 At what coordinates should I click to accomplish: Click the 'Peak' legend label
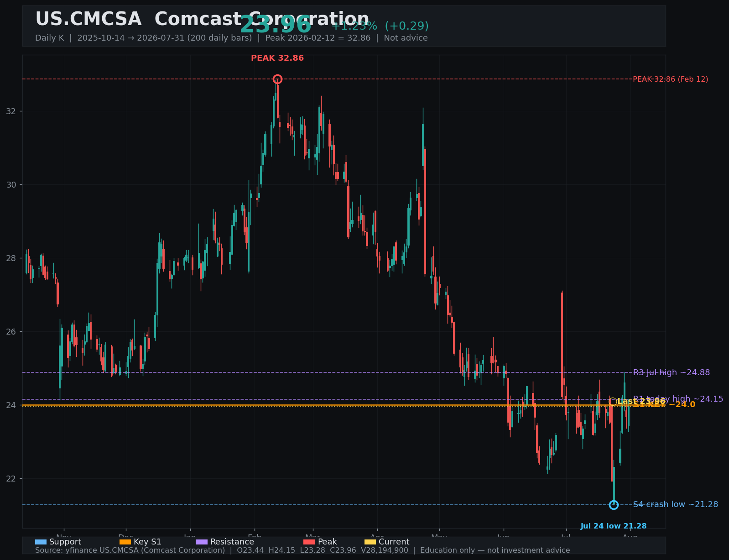(x=328, y=542)
